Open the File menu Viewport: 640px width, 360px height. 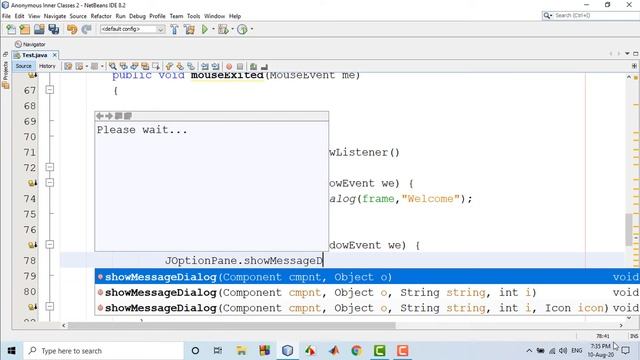pyautogui.click(x=6, y=16)
